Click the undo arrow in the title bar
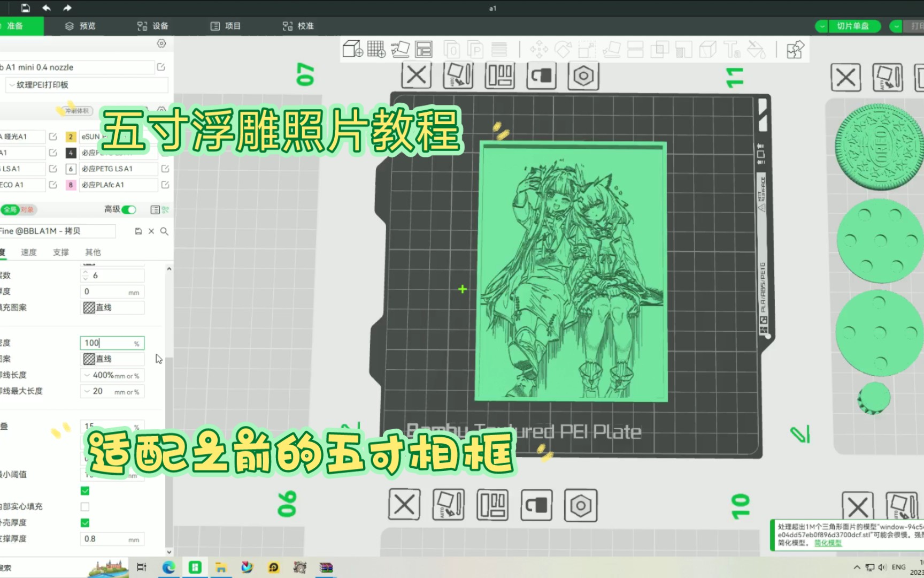 coord(47,8)
